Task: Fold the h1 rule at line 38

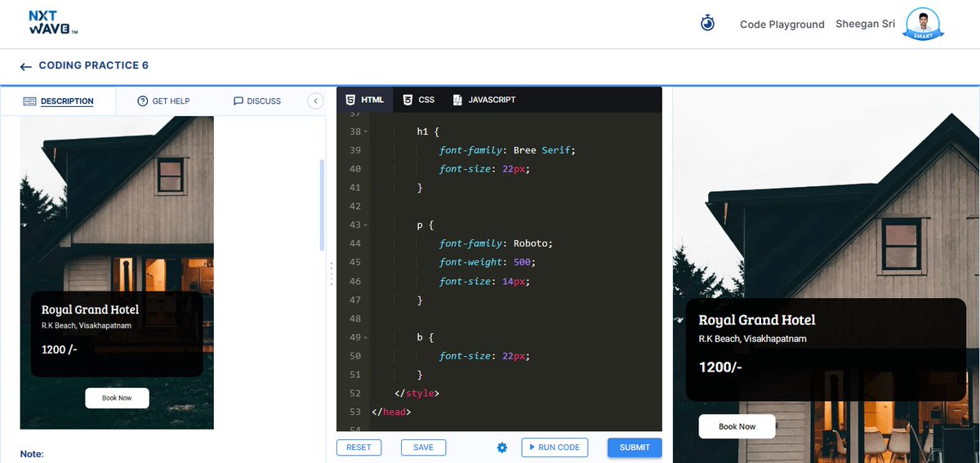Action: pyautogui.click(x=366, y=131)
